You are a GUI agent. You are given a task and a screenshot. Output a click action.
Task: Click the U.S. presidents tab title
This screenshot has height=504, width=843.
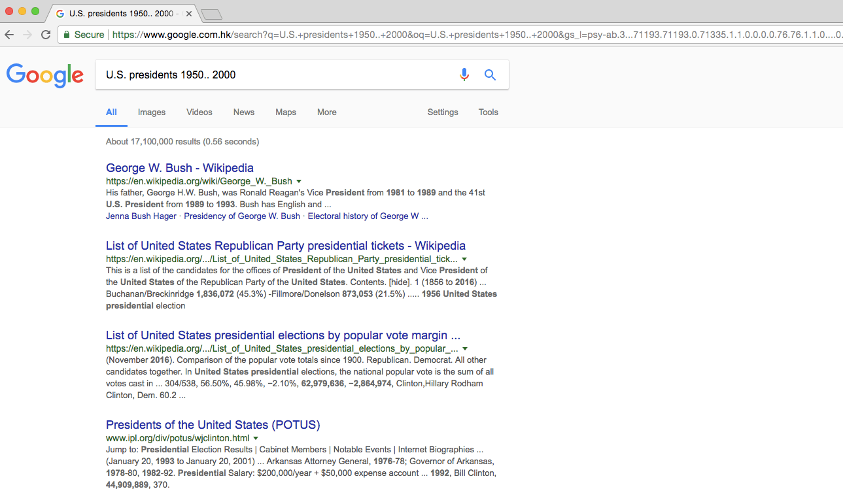tap(124, 14)
